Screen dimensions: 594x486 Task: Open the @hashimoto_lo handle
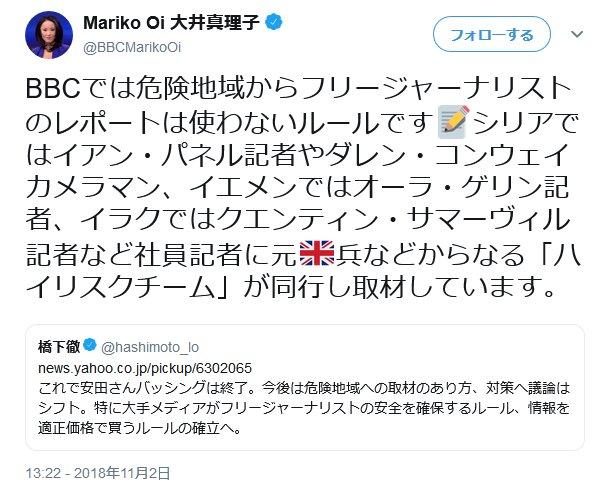[150, 347]
